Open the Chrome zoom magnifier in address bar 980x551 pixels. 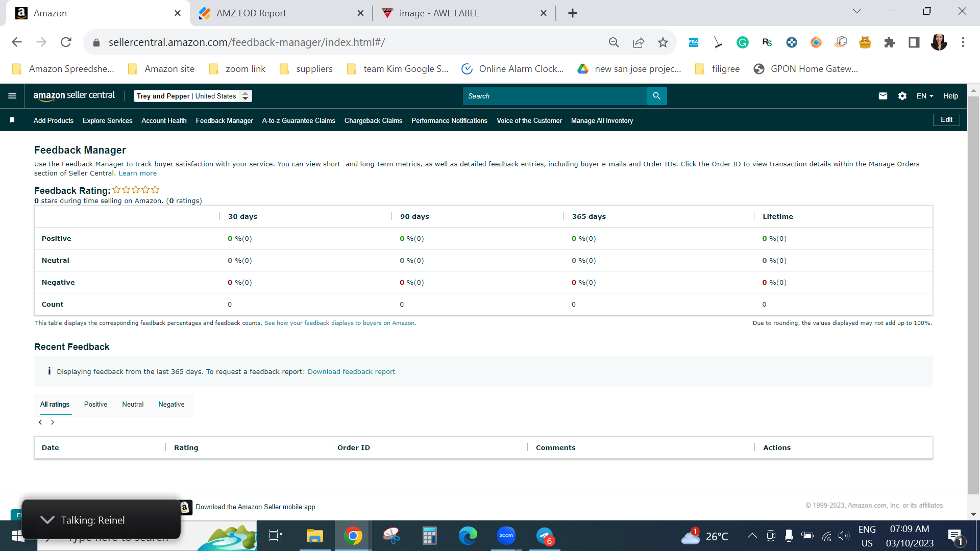614,42
